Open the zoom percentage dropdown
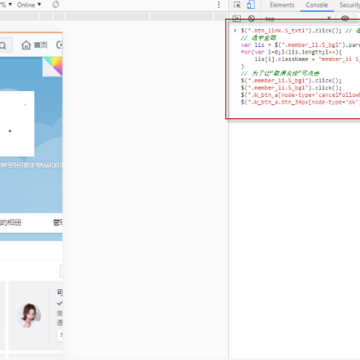Image resolution: width=360 pixels, height=360 pixels. coord(6,5)
